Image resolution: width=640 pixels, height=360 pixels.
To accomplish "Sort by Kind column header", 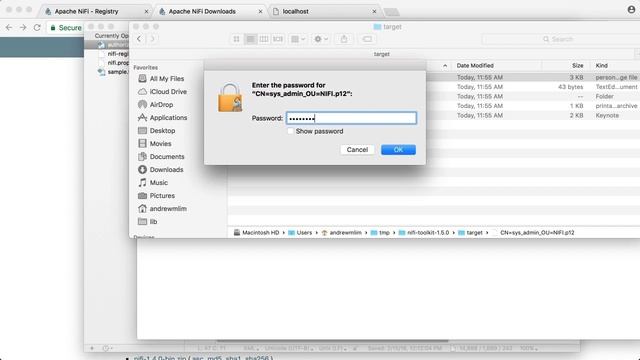I will click(x=601, y=65).
